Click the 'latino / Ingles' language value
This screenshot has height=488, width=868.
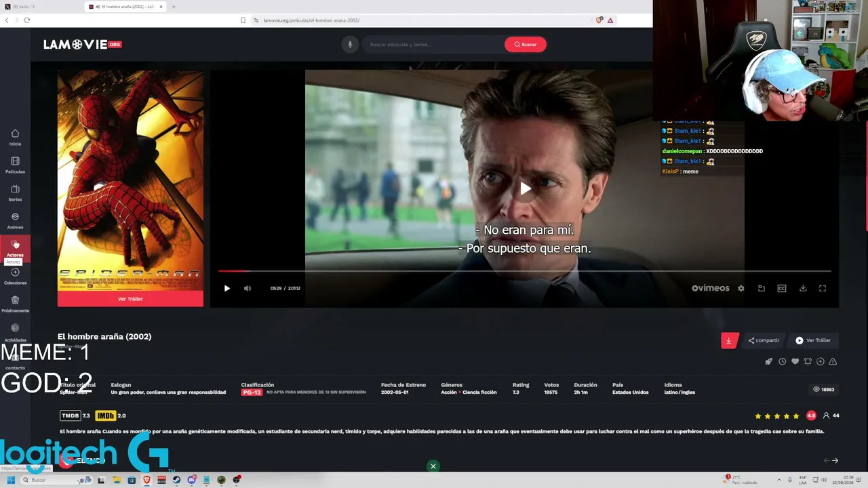[679, 392]
